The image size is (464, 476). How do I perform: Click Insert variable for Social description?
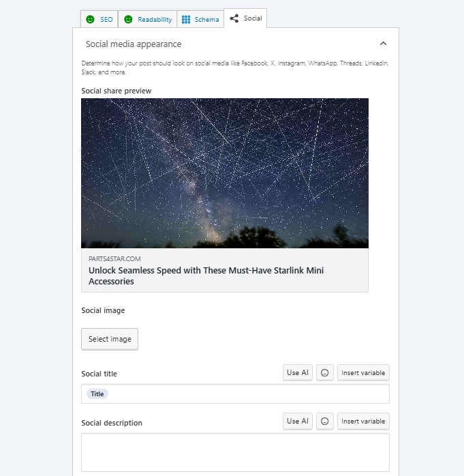click(363, 421)
